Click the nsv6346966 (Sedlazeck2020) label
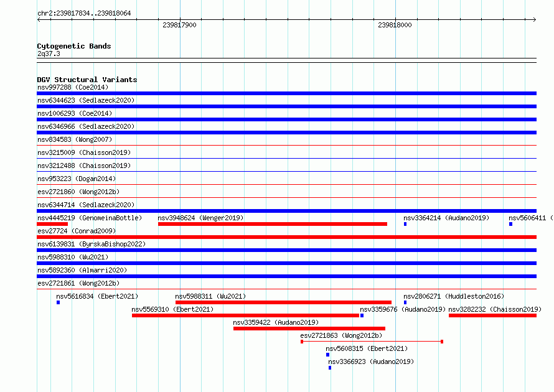The width and height of the screenshot is (554, 392). 86,126
